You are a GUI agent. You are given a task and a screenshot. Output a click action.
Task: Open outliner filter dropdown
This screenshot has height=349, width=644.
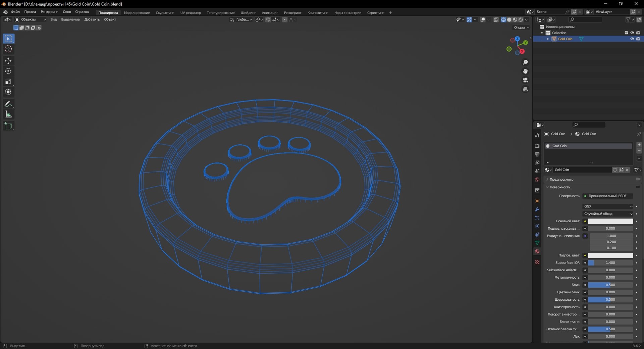click(x=630, y=20)
